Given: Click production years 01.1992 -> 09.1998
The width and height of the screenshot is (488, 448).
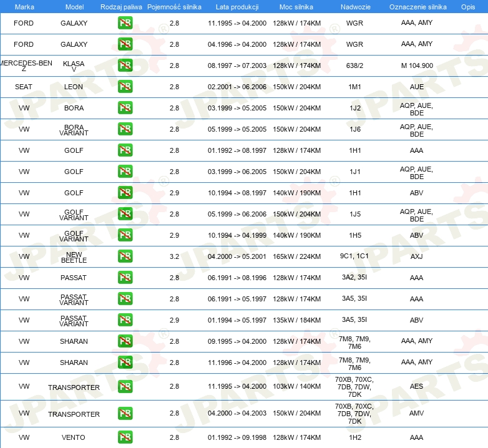Looking at the screenshot, I should (237, 437).
